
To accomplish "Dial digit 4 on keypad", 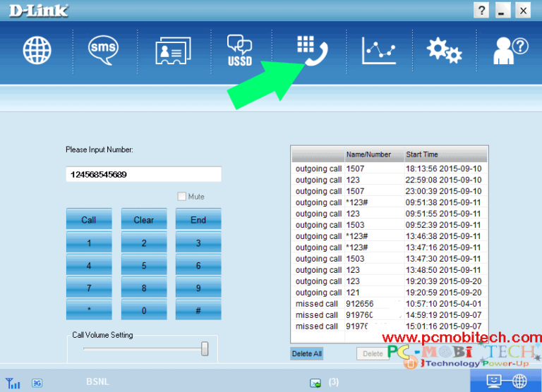I will click(x=89, y=264).
